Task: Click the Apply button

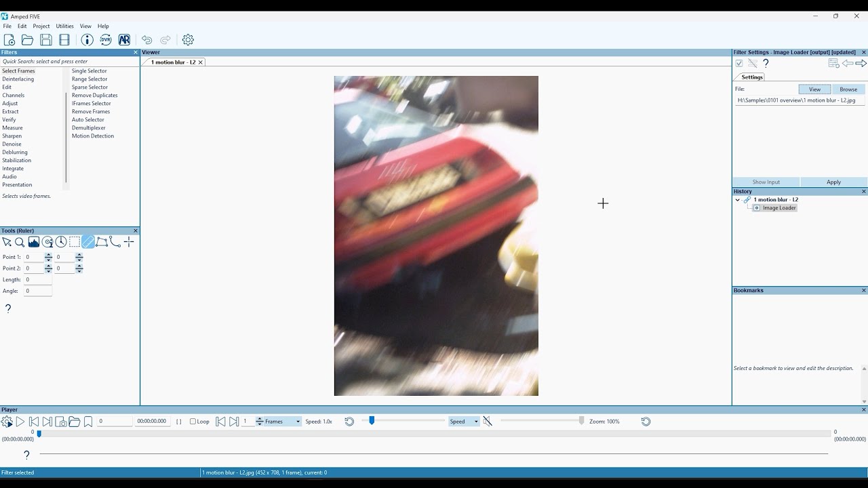Action: 833,182
